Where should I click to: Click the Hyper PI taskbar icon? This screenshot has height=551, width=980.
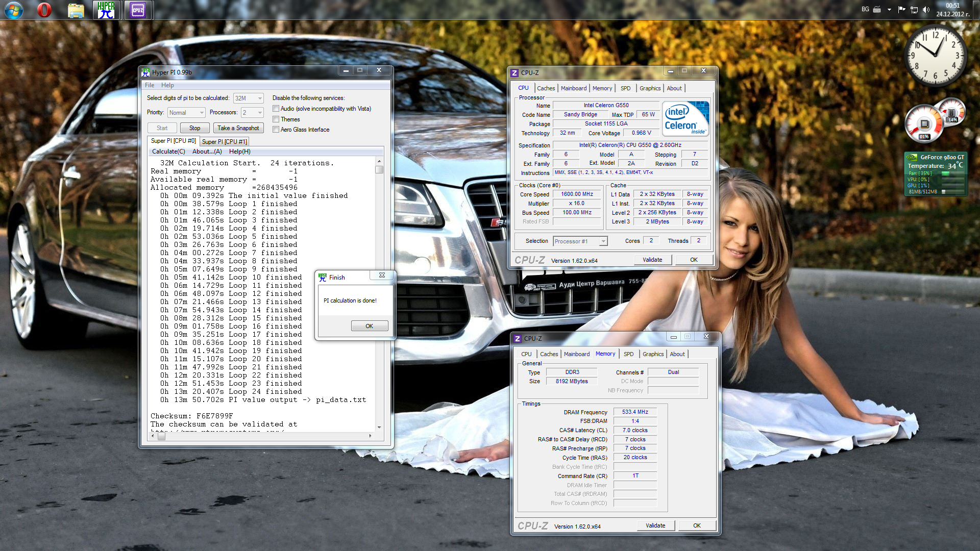106,10
